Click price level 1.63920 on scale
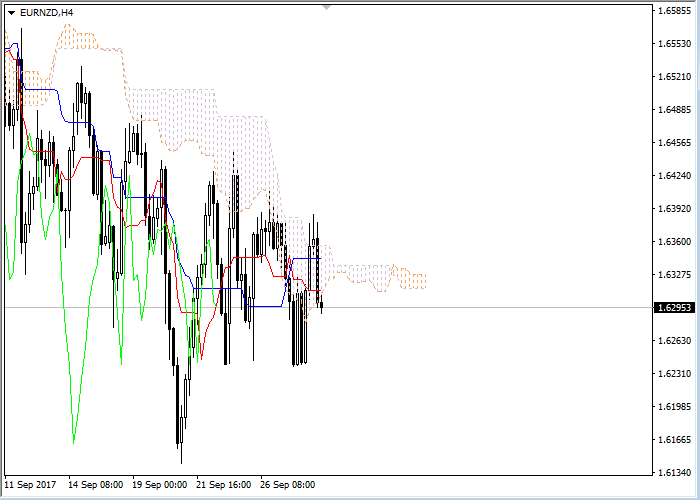The width and height of the screenshot is (700, 500). point(675,208)
